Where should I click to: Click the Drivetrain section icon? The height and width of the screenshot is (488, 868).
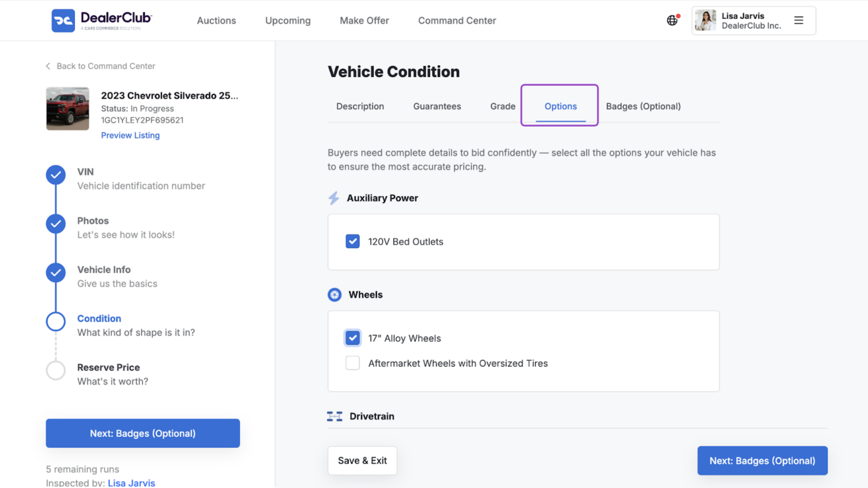click(x=335, y=416)
